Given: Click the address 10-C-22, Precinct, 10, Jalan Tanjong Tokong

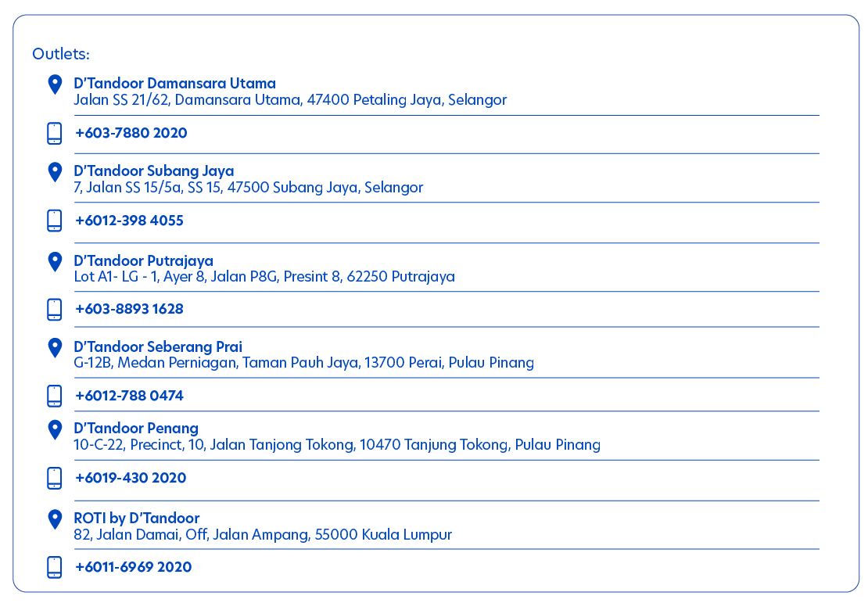Looking at the screenshot, I should [x=337, y=445].
